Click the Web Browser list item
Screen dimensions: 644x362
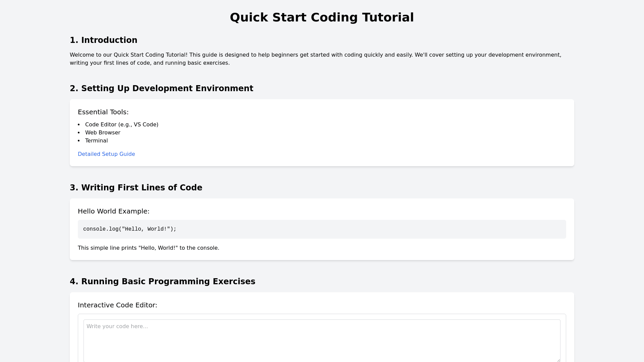tap(103, 133)
